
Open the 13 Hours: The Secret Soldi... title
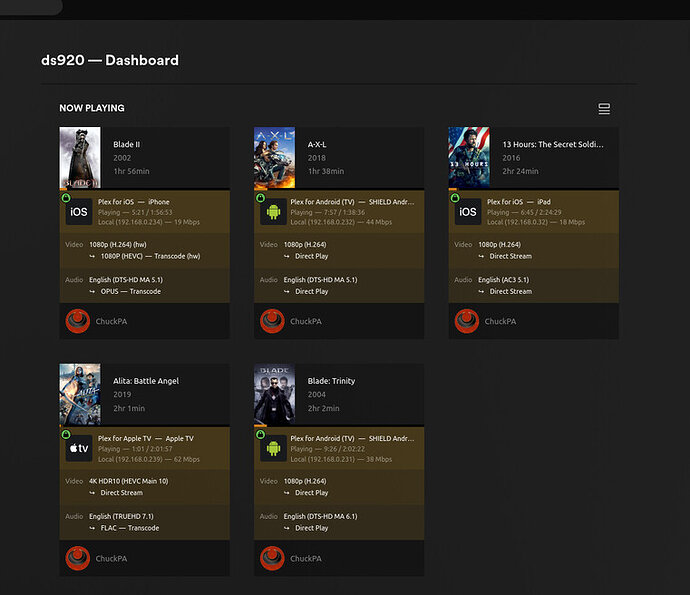click(x=553, y=144)
